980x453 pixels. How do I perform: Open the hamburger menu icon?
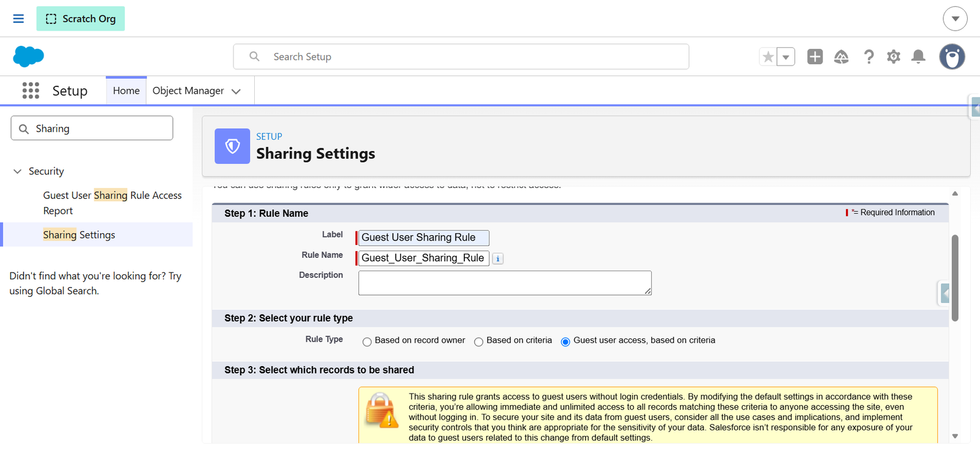coord(18,18)
